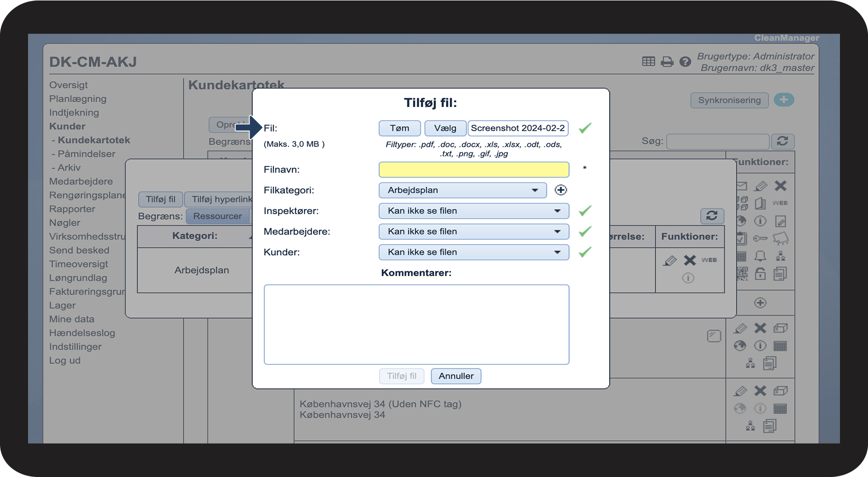Open the calendar grid icon for Københavnsvej 34
This screenshot has width=868, height=477.
coord(780,409)
